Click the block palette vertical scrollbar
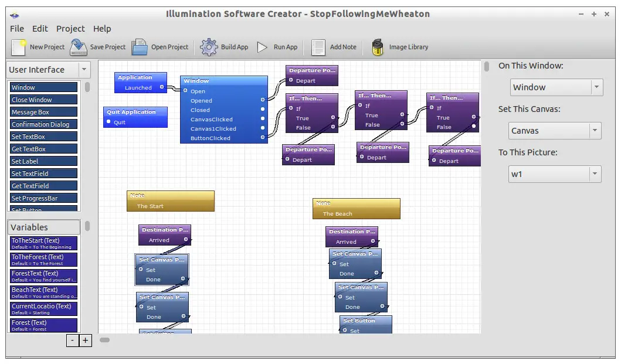The height and width of the screenshot is (364, 621). (x=87, y=87)
